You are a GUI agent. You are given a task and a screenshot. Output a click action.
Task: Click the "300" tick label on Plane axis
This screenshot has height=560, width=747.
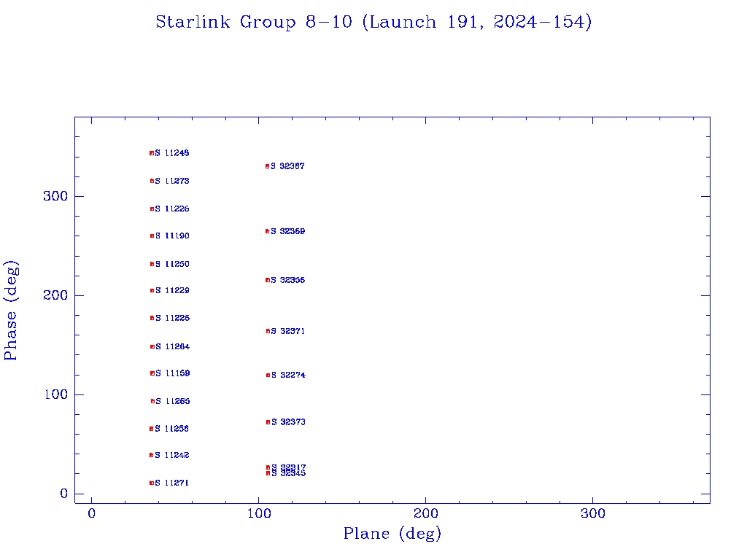tap(593, 514)
